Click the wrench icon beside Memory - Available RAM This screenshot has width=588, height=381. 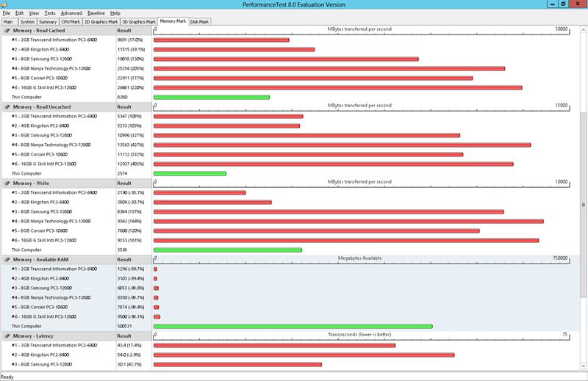(x=7, y=260)
